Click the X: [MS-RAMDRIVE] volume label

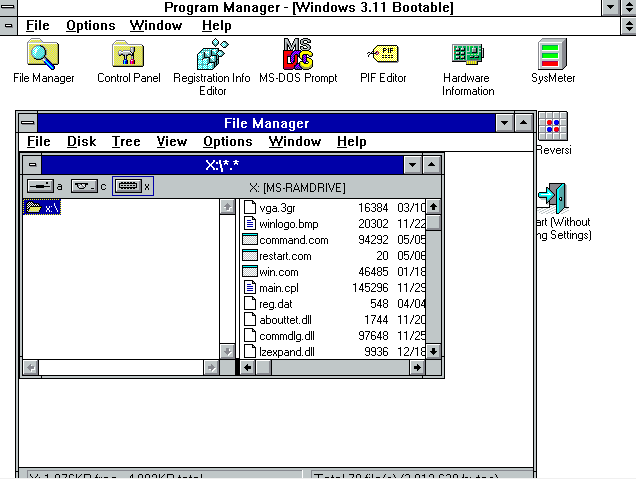click(x=297, y=187)
